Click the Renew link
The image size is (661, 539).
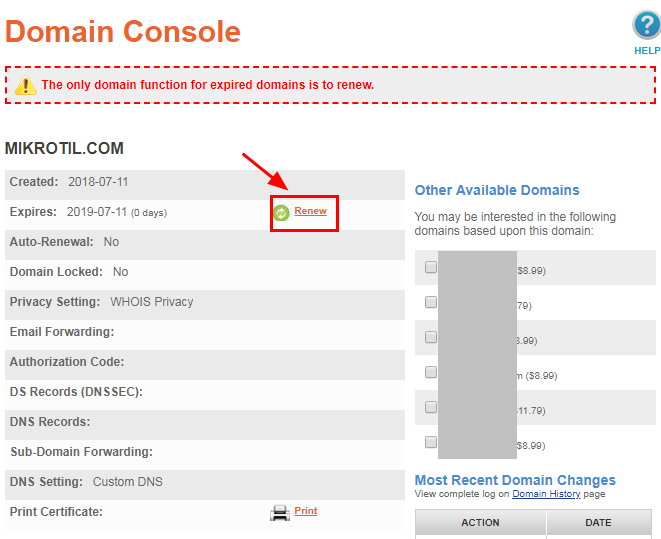[x=310, y=211]
